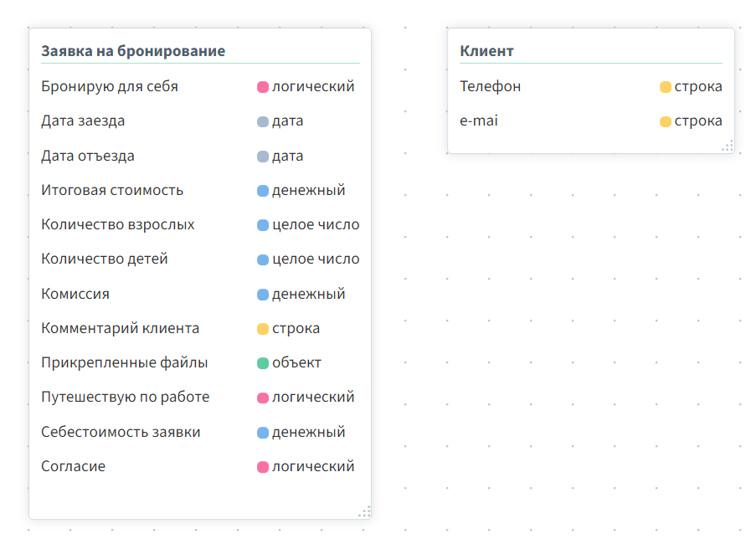The width and height of the screenshot is (756, 544).
Task: Click yellow dot beside Комментарий клиента
Action: (x=263, y=329)
